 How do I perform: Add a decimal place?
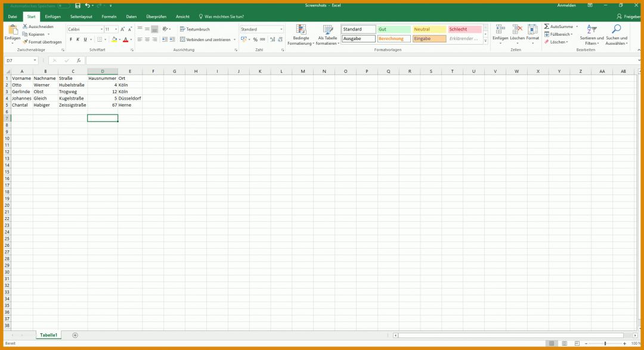pyautogui.click(x=273, y=39)
